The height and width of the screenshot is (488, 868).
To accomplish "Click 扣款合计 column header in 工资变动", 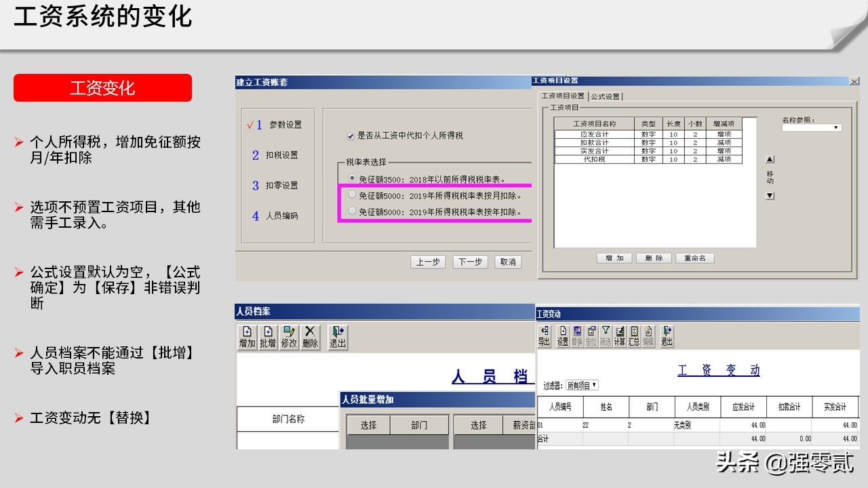I will pyautogui.click(x=789, y=407).
